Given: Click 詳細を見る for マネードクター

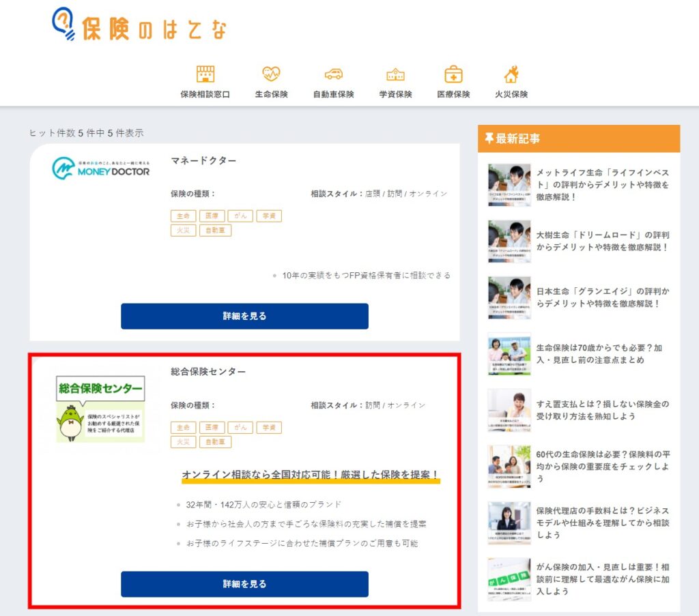Looking at the screenshot, I should (244, 316).
